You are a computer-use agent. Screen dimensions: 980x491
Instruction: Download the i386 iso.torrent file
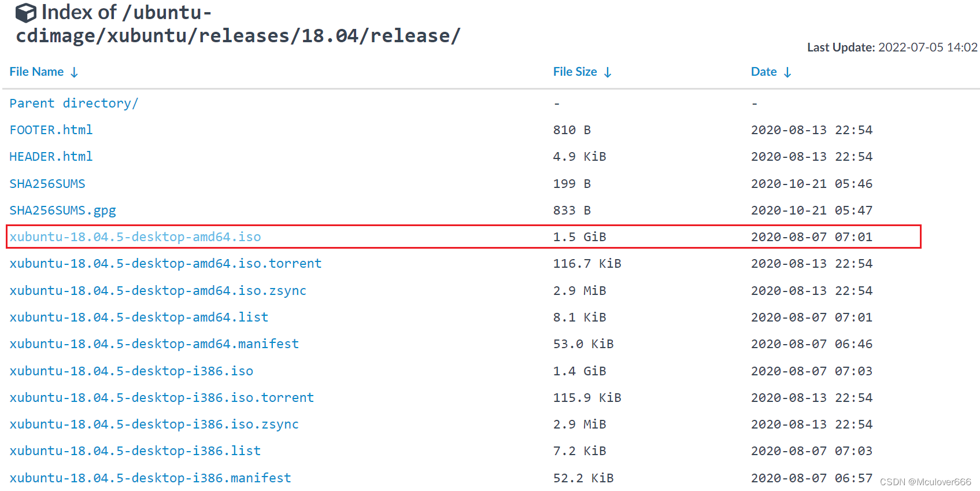point(162,398)
